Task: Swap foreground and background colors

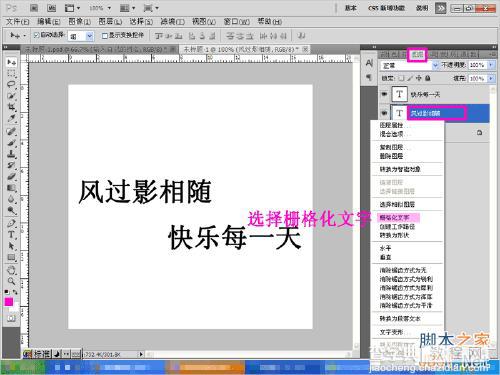Action: point(15,292)
